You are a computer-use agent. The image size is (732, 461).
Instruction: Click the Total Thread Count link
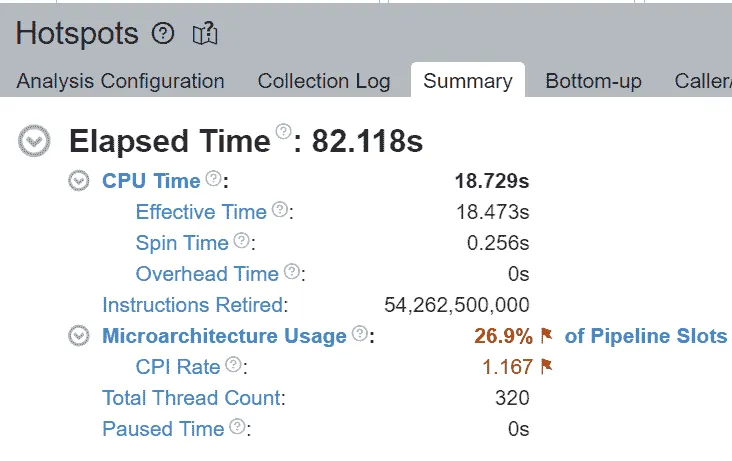pyautogui.click(x=194, y=398)
